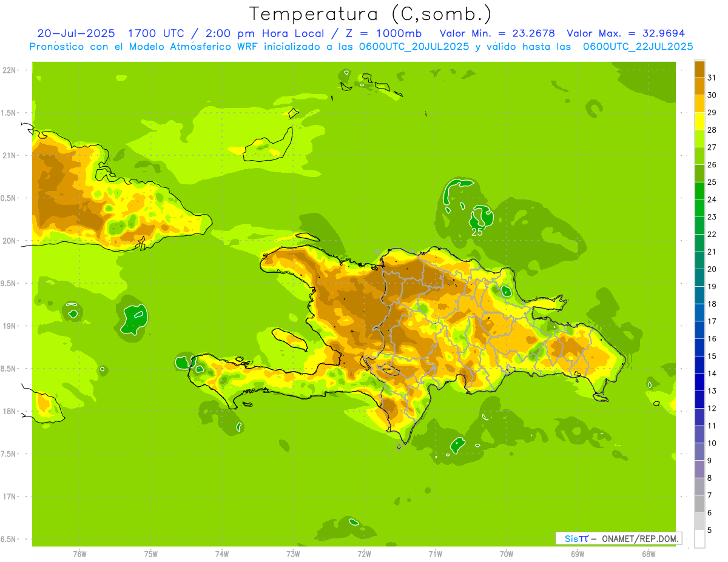Pick the teal swatch between 19 and 20
Viewport: 728px width, 562px height.
point(699,278)
